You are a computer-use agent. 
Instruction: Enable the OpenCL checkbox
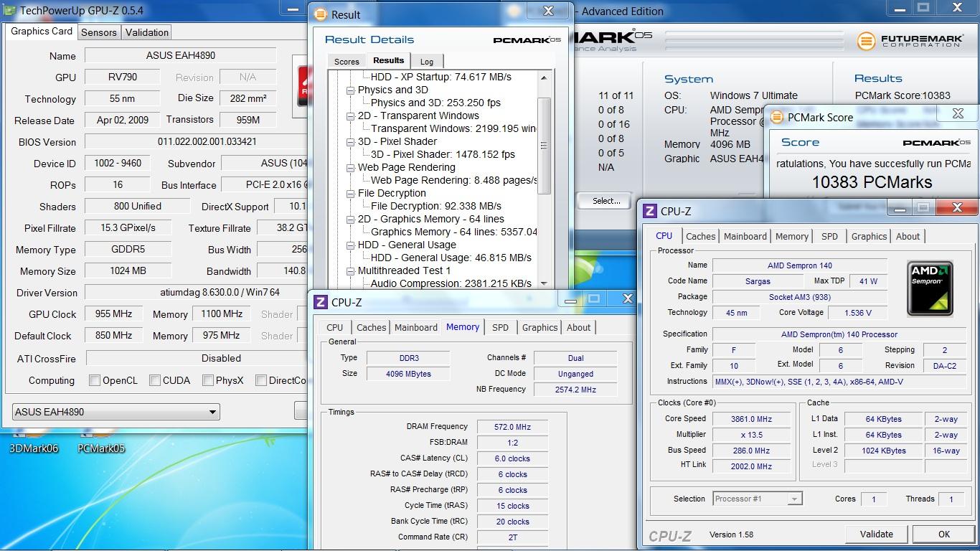95,380
